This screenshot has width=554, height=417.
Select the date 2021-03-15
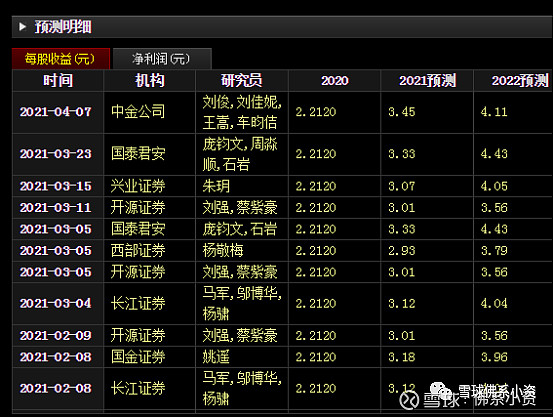[55, 186]
